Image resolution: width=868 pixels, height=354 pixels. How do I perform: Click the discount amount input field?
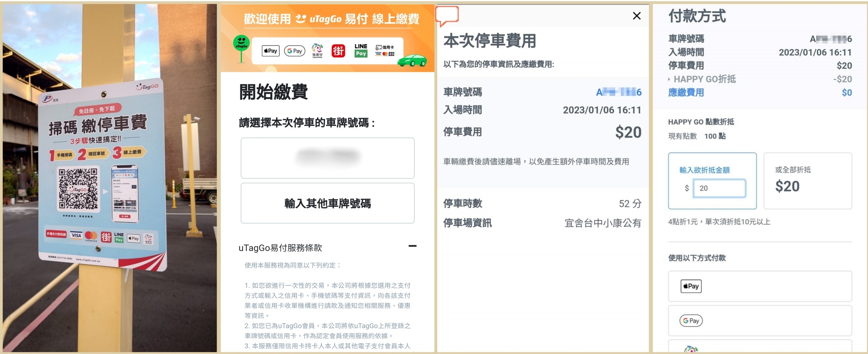(719, 188)
